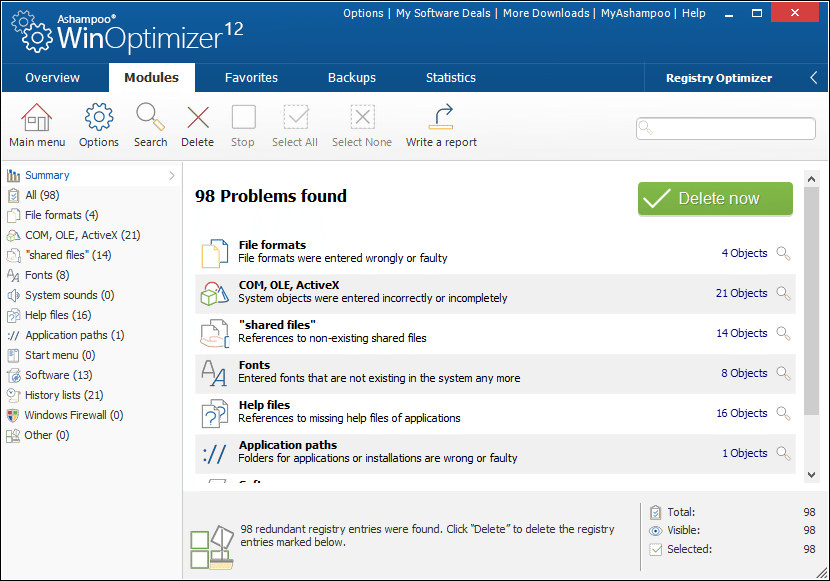
Task: Click the "98 Problems found" heading
Action: 270,196
